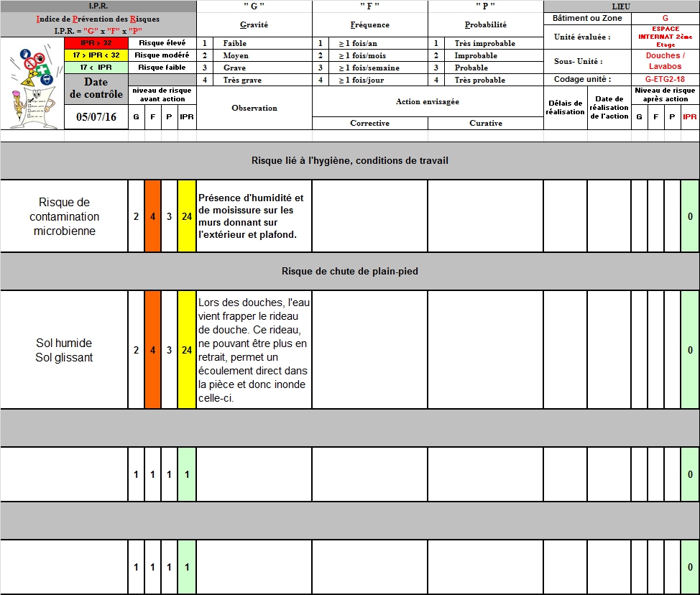Select the "Délais de réalisation" column header
Screen dimensions: 700x595
click(565, 108)
